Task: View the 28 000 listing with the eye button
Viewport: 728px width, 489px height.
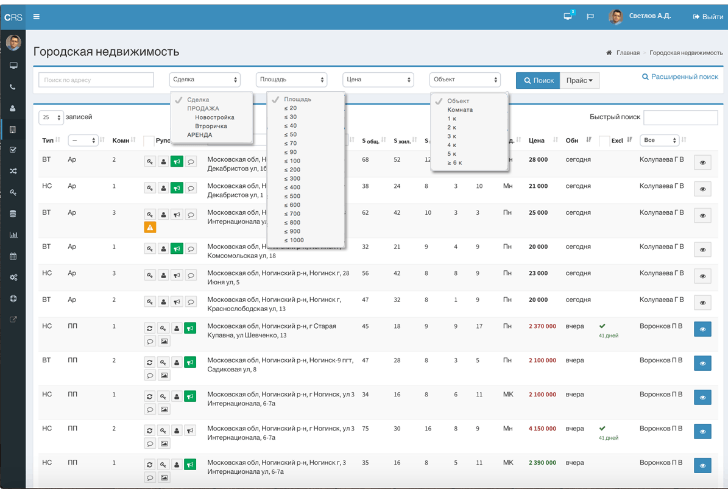Action: click(x=702, y=163)
